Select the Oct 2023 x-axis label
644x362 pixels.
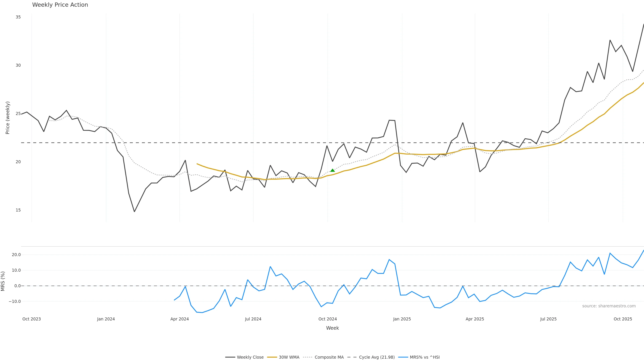coord(32,319)
